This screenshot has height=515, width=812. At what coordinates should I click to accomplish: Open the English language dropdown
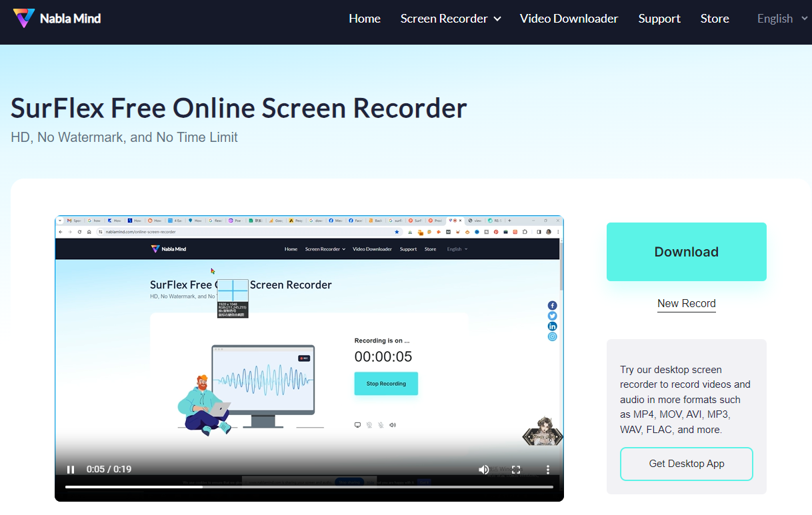tap(783, 19)
